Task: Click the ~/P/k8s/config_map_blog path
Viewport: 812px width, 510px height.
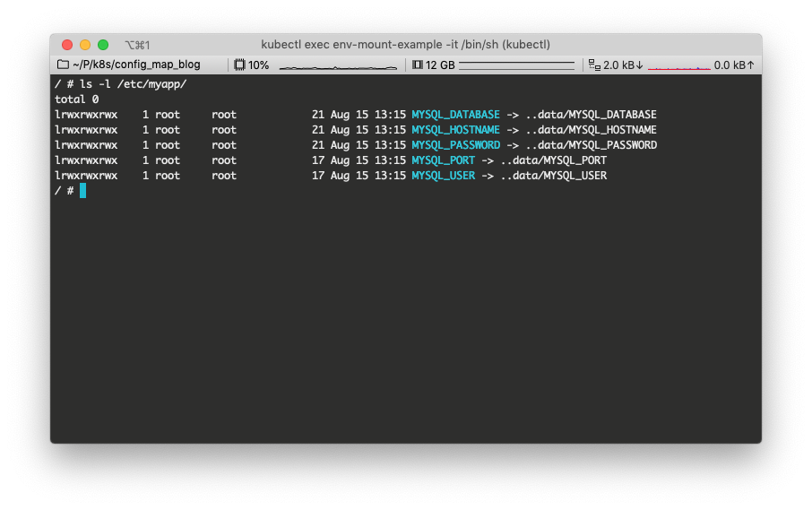Action: [x=137, y=65]
